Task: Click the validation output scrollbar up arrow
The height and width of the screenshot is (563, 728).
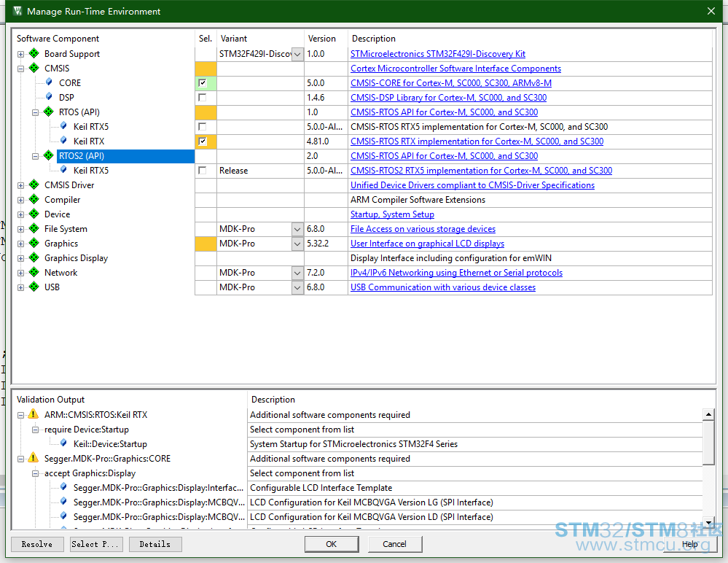Action: (x=708, y=414)
